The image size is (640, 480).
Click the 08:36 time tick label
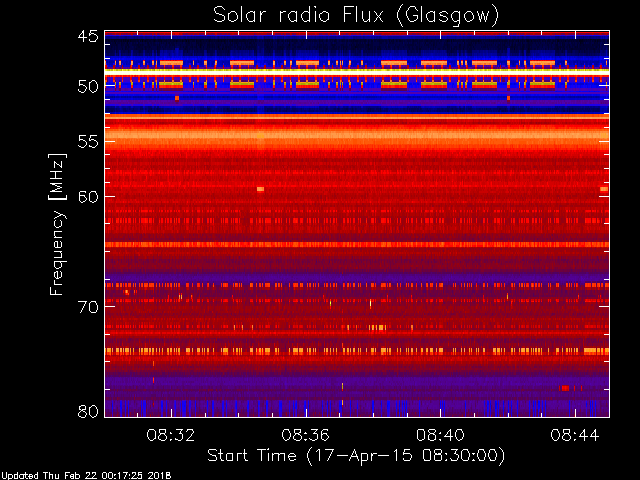[x=305, y=435]
